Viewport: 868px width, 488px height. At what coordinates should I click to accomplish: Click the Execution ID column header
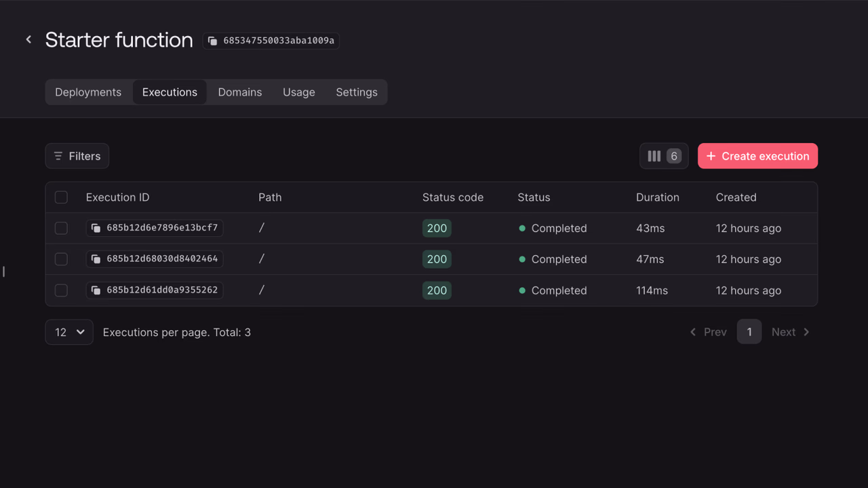click(x=117, y=198)
